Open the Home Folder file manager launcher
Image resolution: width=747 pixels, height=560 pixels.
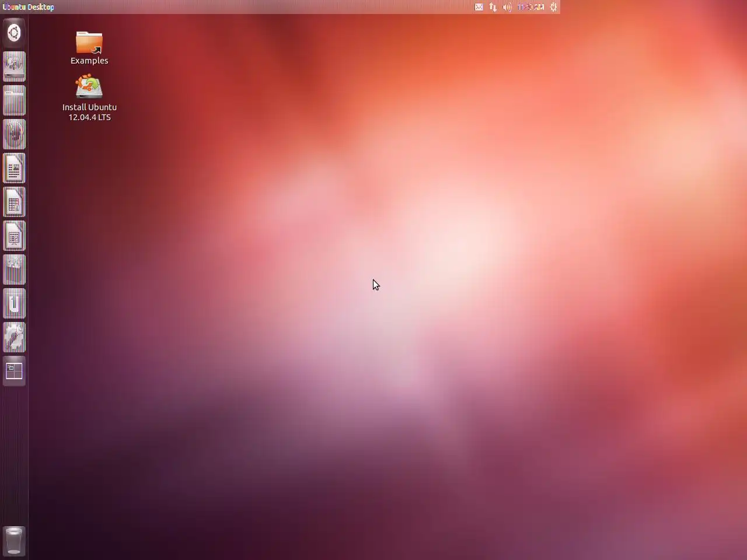14,100
